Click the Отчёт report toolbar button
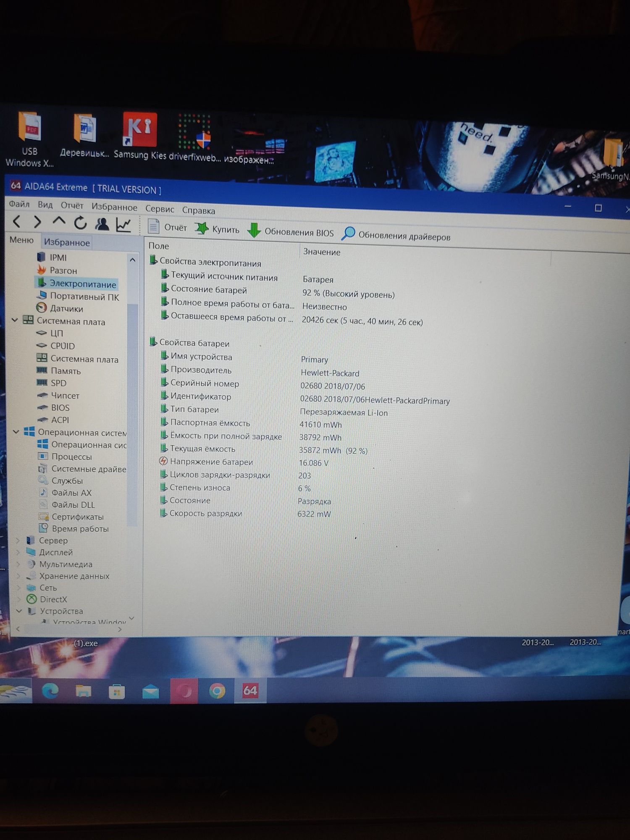630x840 pixels. [x=167, y=227]
